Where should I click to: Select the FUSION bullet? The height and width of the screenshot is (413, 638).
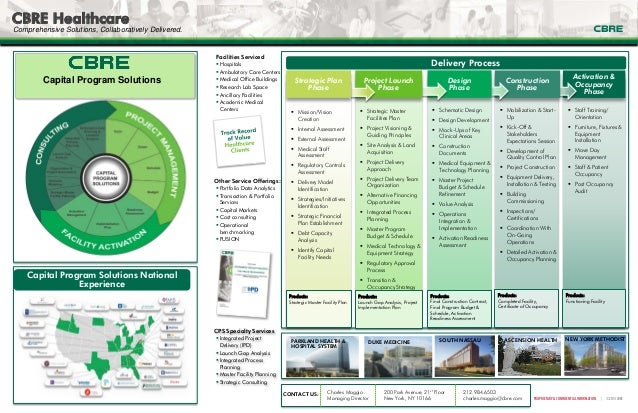coord(228,239)
